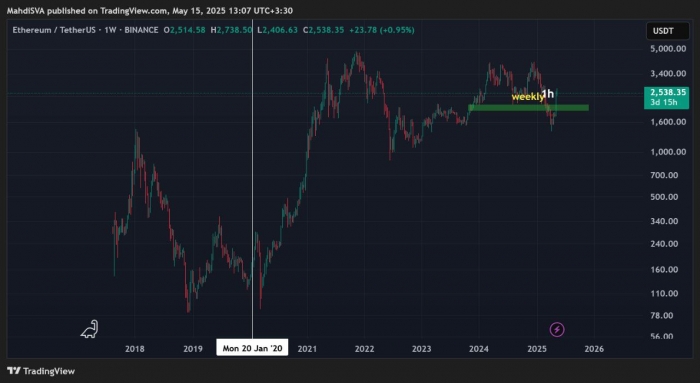Click the TradingView logo icon
Screen dimensions: 700x383
[14, 371]
